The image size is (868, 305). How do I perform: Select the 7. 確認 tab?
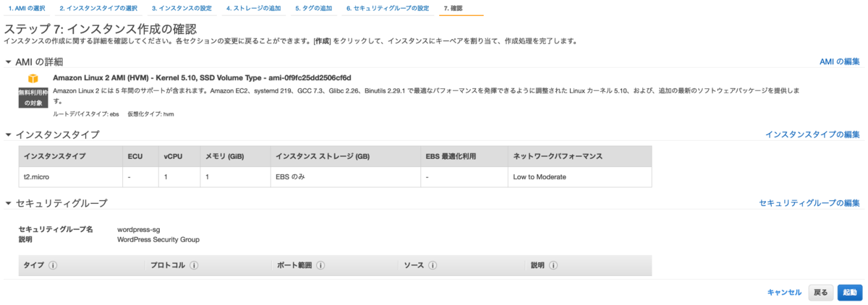[x=452, y=8]
